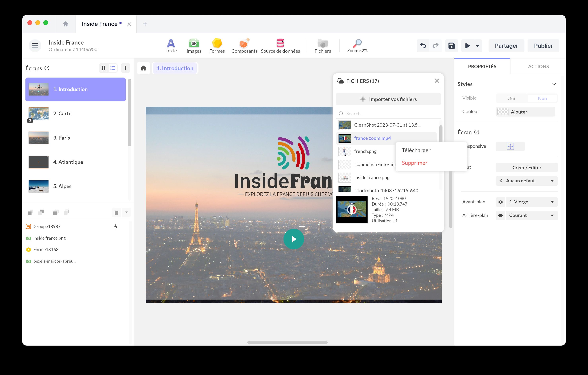Choose Supprimer in the context menu
The height and width of the screenshot is (375, 588).
(414, 163)
